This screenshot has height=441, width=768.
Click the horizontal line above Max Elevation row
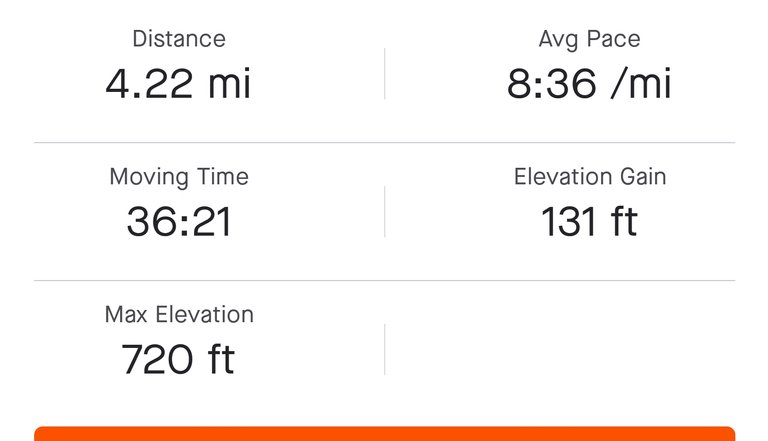[384, 280]
